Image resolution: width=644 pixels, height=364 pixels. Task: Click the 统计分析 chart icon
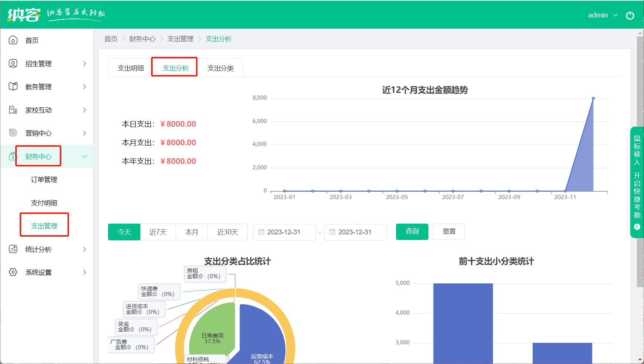click(x=13, y=249)
